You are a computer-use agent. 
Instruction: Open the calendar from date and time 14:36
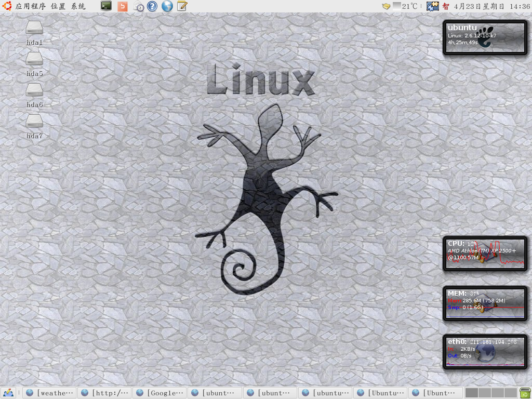point(492,6)
